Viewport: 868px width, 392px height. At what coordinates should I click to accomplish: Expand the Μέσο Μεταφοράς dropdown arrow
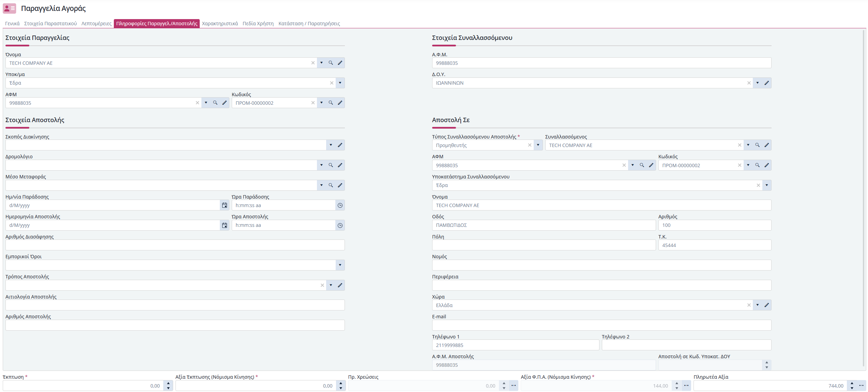(x=321, y=185)
